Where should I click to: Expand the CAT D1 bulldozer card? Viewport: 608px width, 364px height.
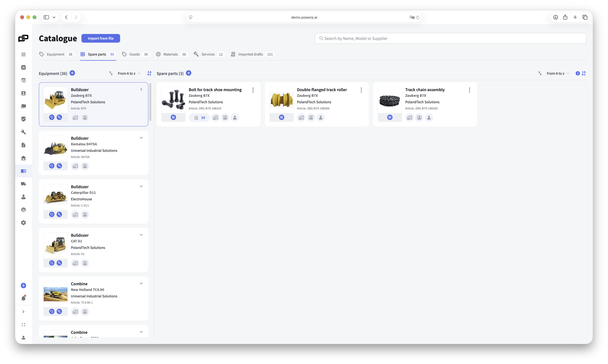(x=141, y=235)
